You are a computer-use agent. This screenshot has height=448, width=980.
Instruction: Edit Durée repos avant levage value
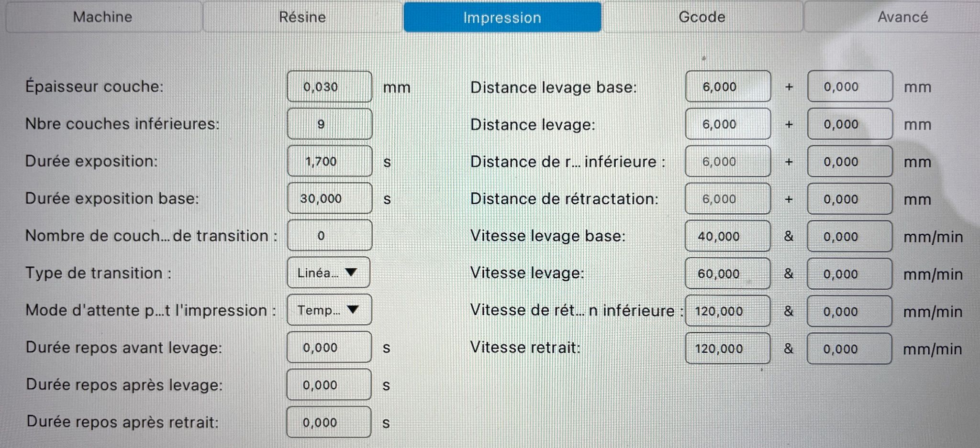click(x=329, y=348)
